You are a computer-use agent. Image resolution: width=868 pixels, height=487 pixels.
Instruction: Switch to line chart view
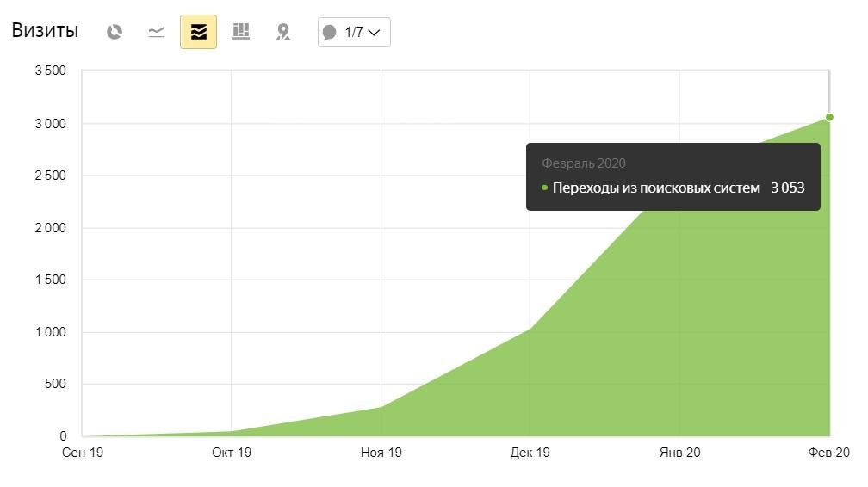point(157,32)
